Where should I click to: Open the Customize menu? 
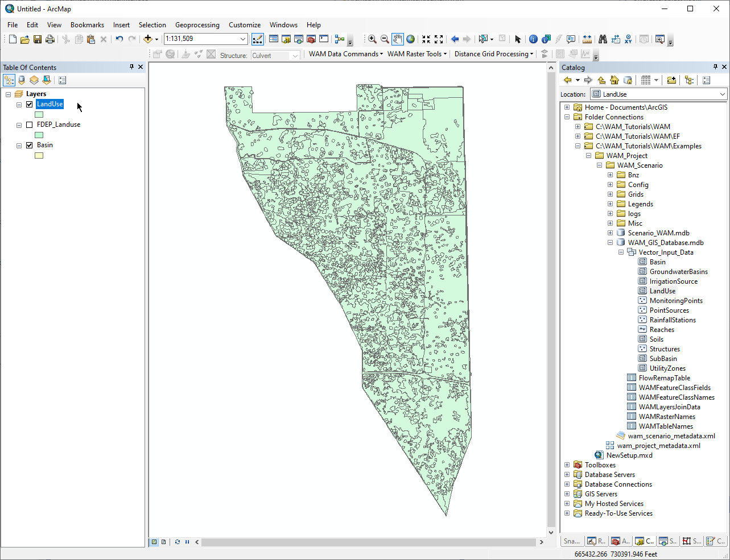245,25
